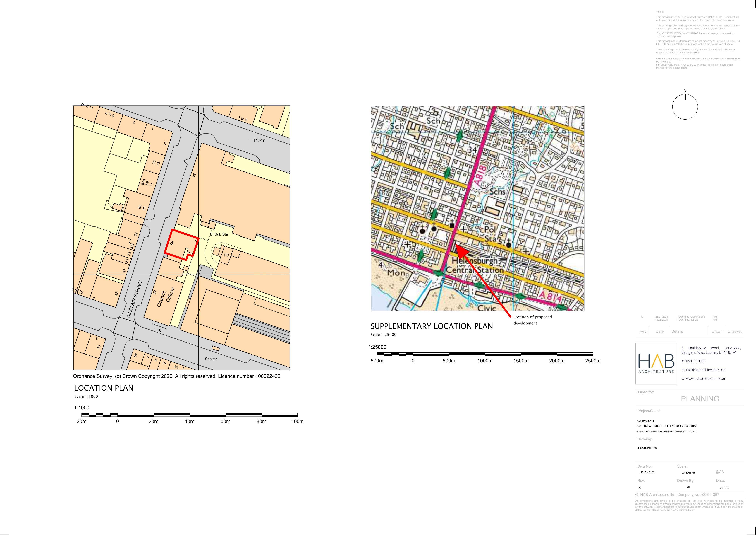Click the 'FOR M&D GREEN DISPENSING CHEMIST LIMITED' line

point(666,432)
